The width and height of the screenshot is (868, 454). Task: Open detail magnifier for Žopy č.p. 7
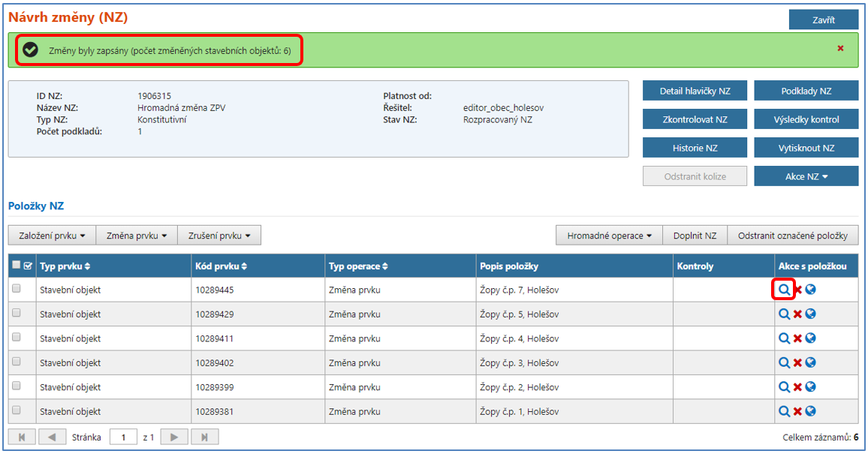(x=784, y=290)
